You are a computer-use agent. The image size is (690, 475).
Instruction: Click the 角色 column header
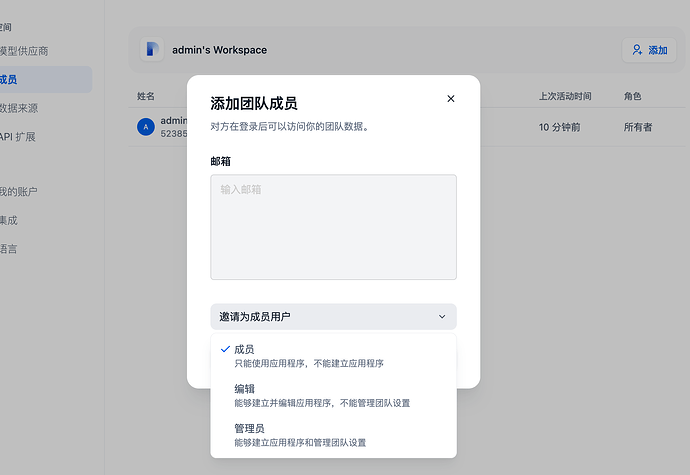click(x=632, y=96)
